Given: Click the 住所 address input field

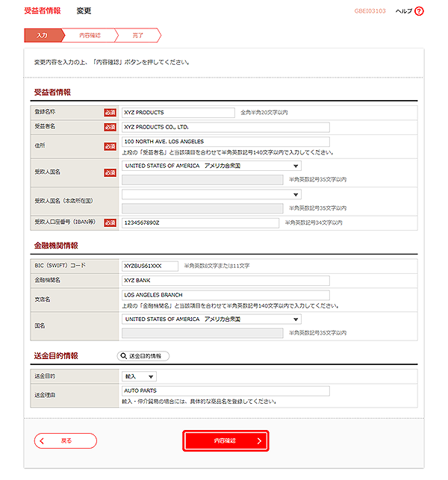Looking at the screenshot, I should point(225,142).
